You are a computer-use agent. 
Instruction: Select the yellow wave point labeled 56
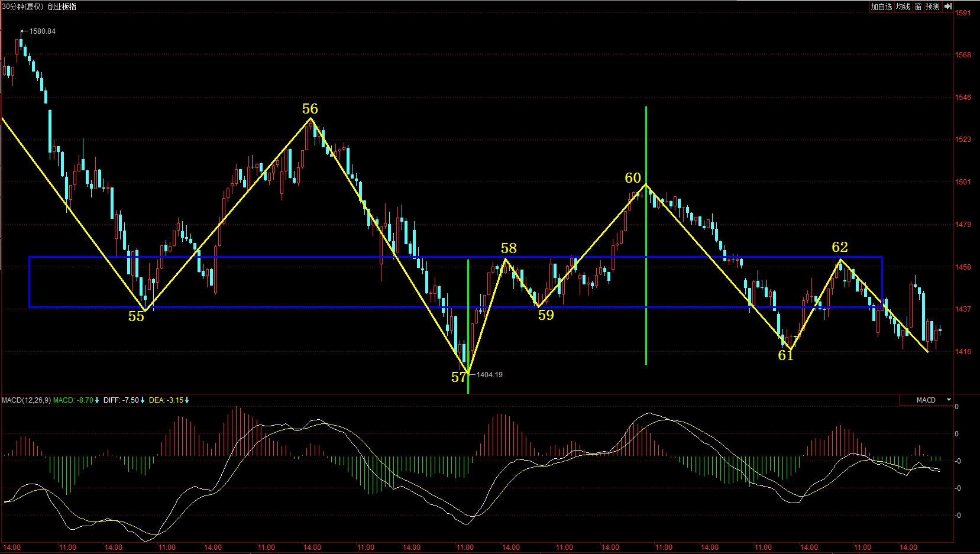tap(310, 109)
